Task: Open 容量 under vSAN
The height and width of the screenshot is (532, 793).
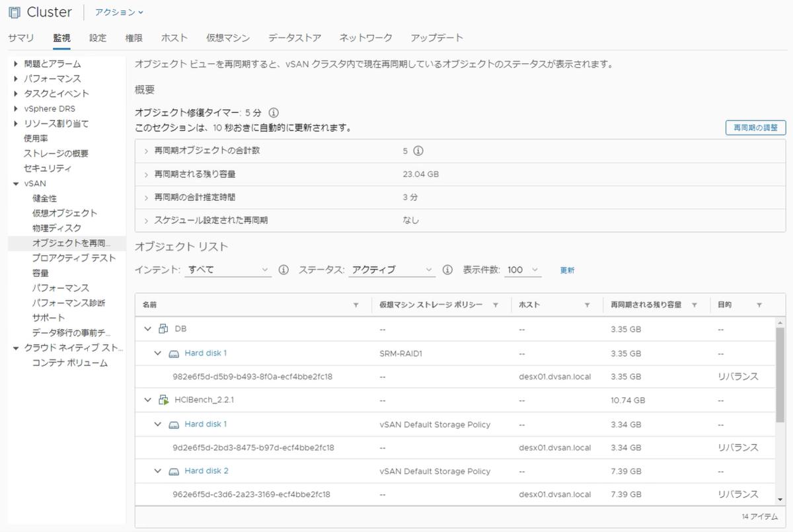Action: pyautogui.click(x=40, y=273)
